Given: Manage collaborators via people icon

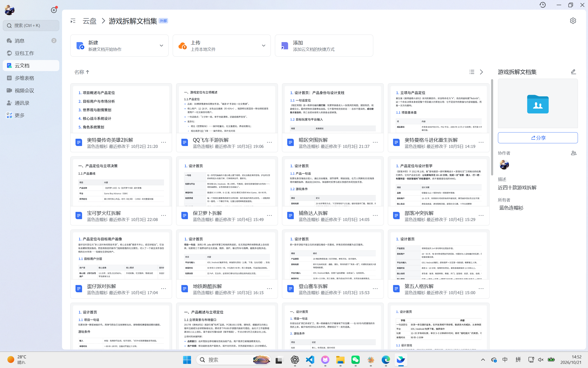Looking at the screenshot, I should pos(574,153).
